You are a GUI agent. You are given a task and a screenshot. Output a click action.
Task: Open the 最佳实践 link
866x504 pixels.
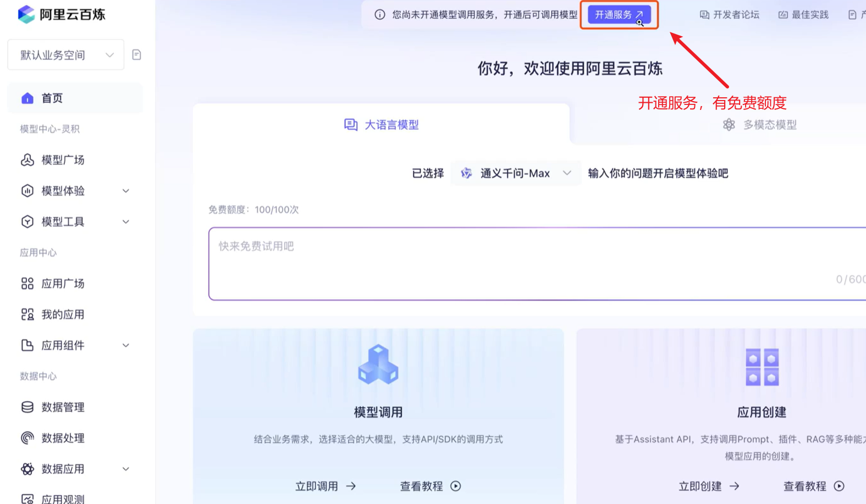click(803, 15)
